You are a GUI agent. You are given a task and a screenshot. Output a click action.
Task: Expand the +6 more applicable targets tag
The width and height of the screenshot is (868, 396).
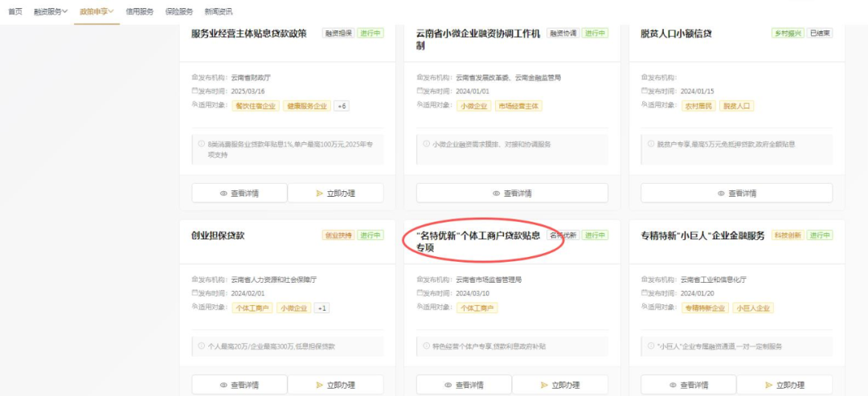pyautogui.click(x=342, y=106)
